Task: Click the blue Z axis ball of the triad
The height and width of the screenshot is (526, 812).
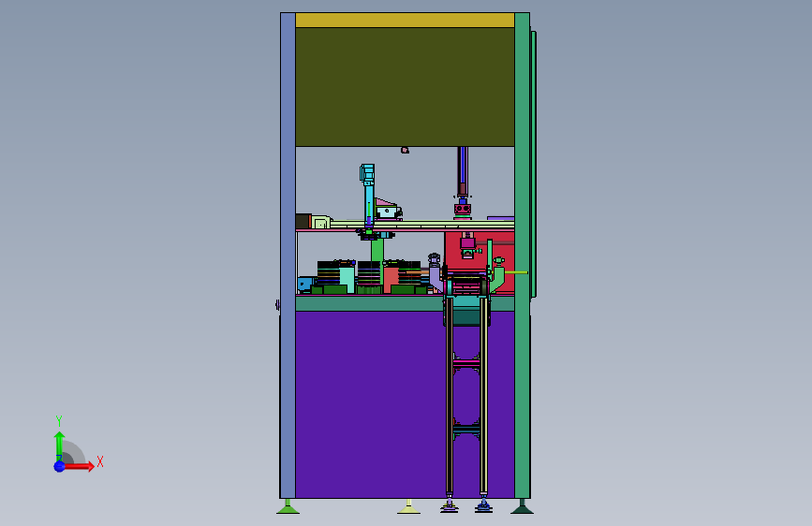Action: [x=60, y=466]
